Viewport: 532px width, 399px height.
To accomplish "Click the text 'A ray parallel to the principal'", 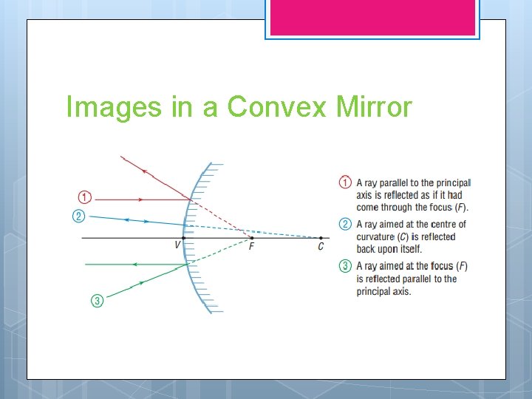I will coord(414,183).
